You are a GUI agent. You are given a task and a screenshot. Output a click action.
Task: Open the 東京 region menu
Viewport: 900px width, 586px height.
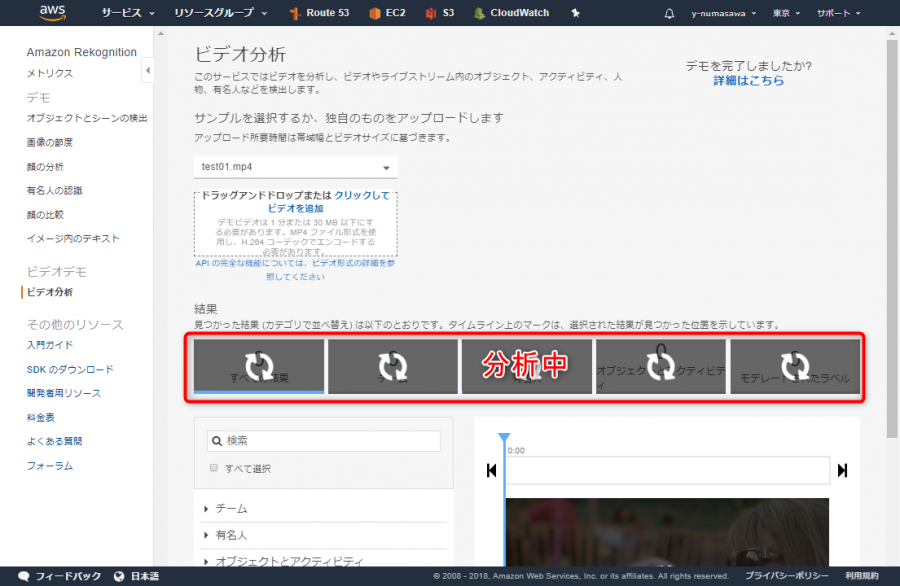coord(786,13)
